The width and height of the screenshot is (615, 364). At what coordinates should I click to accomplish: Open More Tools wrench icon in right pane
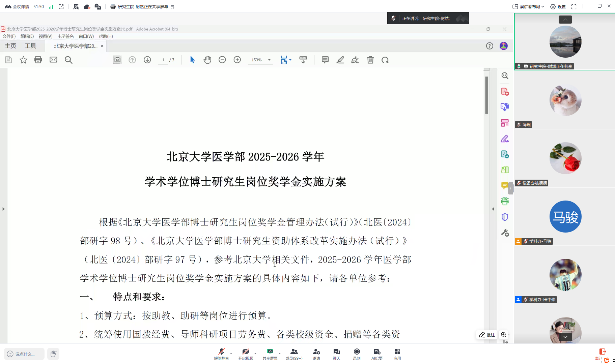(x=505, y=233)
